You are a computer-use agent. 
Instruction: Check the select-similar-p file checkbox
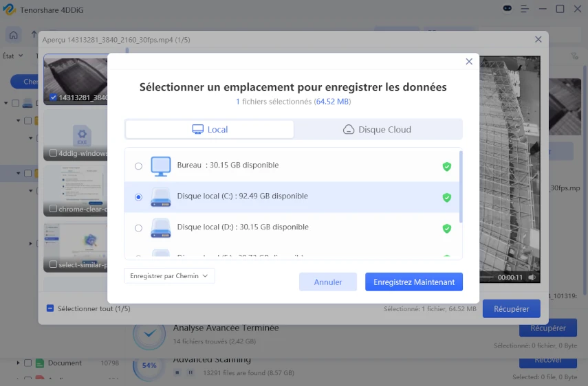pos(53,264)
